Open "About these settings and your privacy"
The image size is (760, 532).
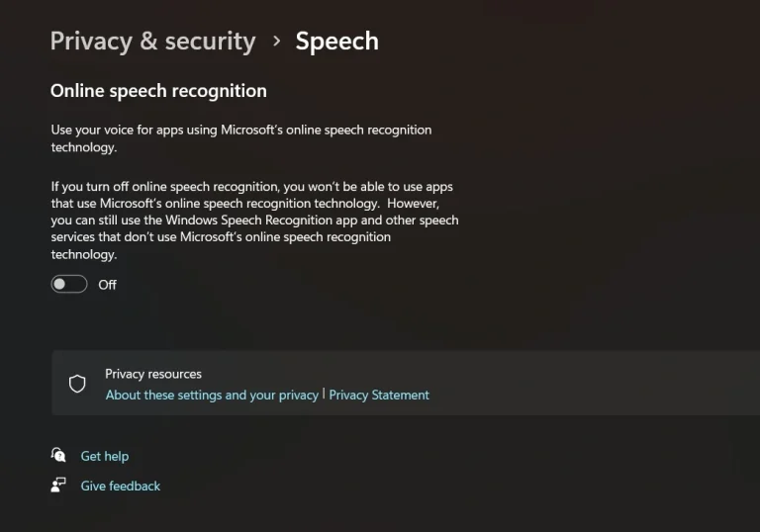[x=212, y=395]
